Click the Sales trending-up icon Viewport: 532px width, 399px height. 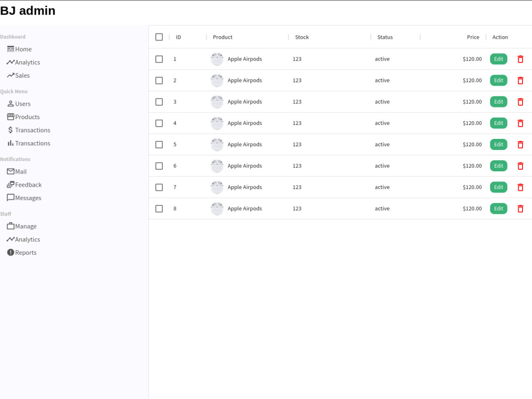[11, 76]
